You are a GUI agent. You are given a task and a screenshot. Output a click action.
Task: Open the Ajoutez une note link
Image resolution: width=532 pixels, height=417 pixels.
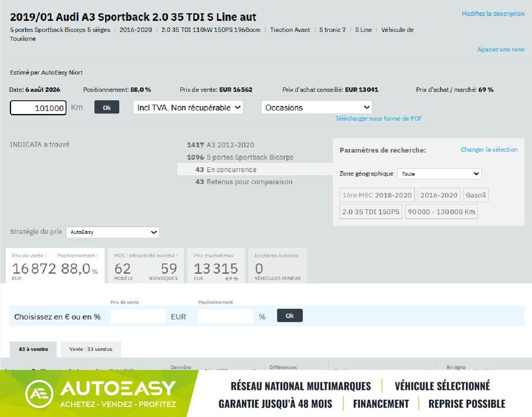501,50
